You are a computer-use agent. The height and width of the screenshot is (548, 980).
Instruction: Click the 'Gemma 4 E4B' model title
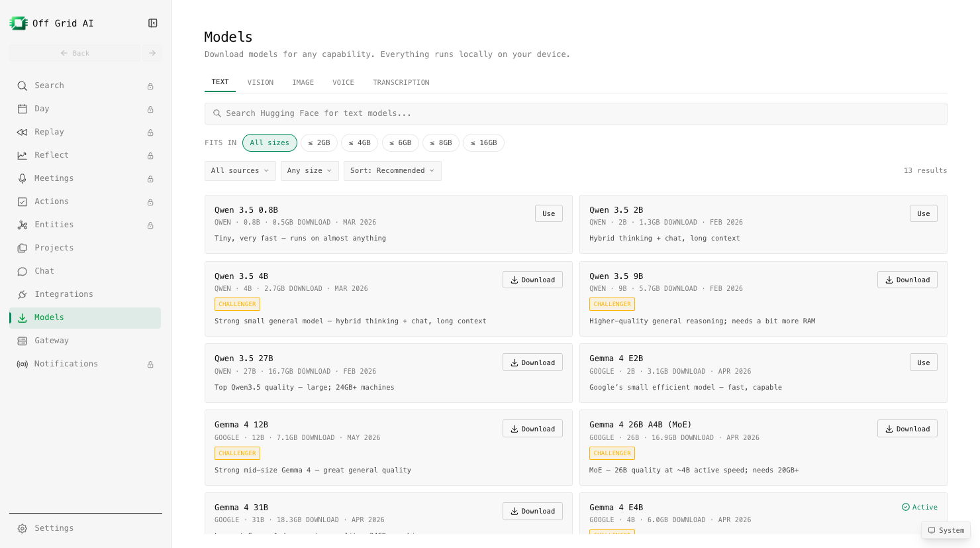(x=616, y=508)
